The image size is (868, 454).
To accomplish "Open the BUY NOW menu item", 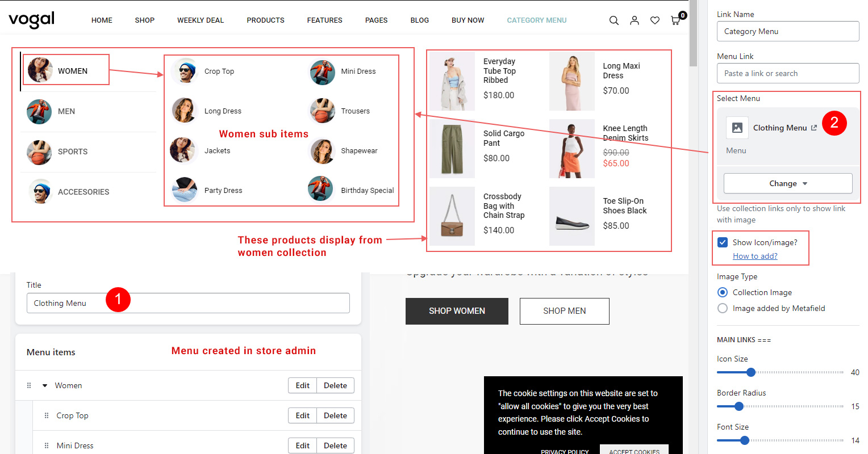I will (x=468, y=20).
